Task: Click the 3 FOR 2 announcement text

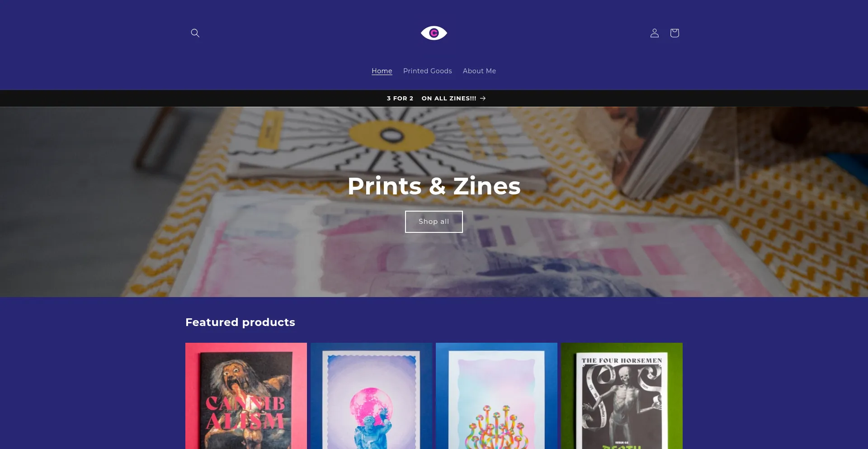Action: click(x=400, y=98)
